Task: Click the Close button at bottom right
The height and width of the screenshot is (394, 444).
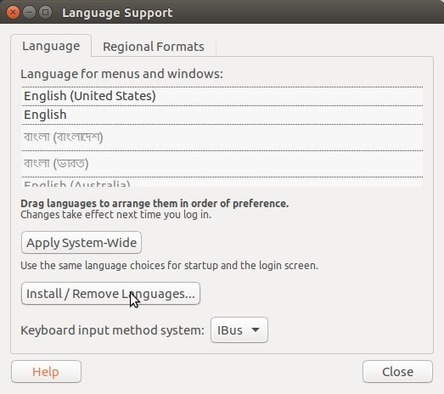Action: point(398,372)
